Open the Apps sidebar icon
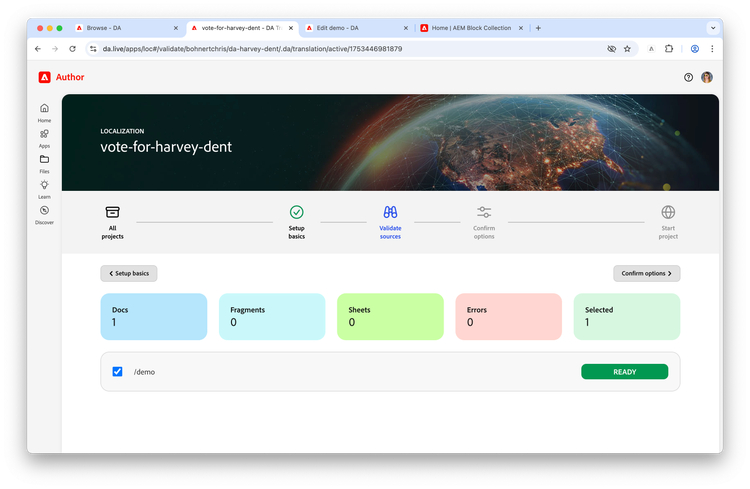This screenshot has height=489, width=750. coord(44,134)
